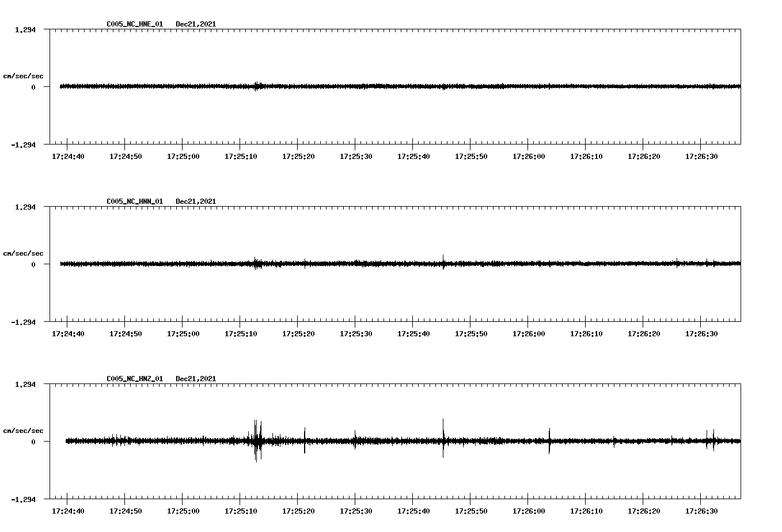Click the C005_NC_HNZ_01 channel title
The height and width of the screenshot is (532, 782).
135,379
